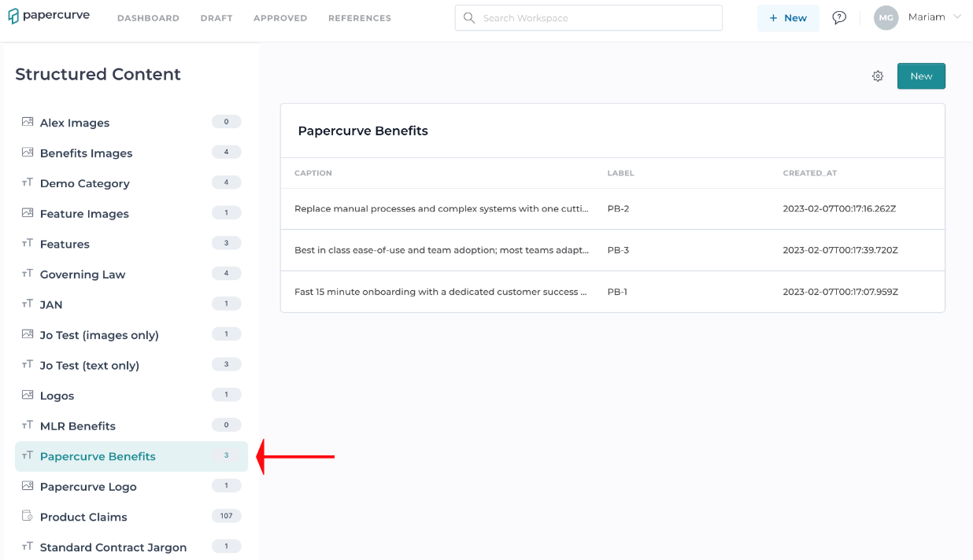Open the Draft section
Screen dimensions: 973x560
[x=216, y=17]
